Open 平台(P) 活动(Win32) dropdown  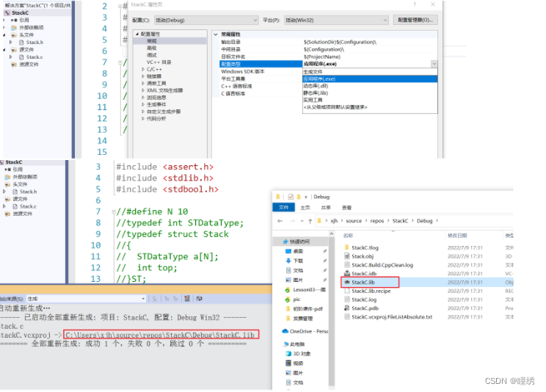[x=336, y=21]
